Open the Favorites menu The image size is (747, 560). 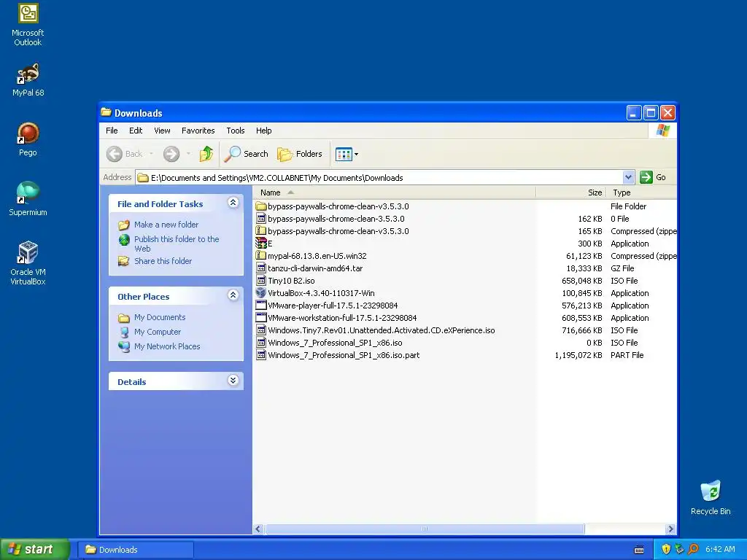coord(198,131)
